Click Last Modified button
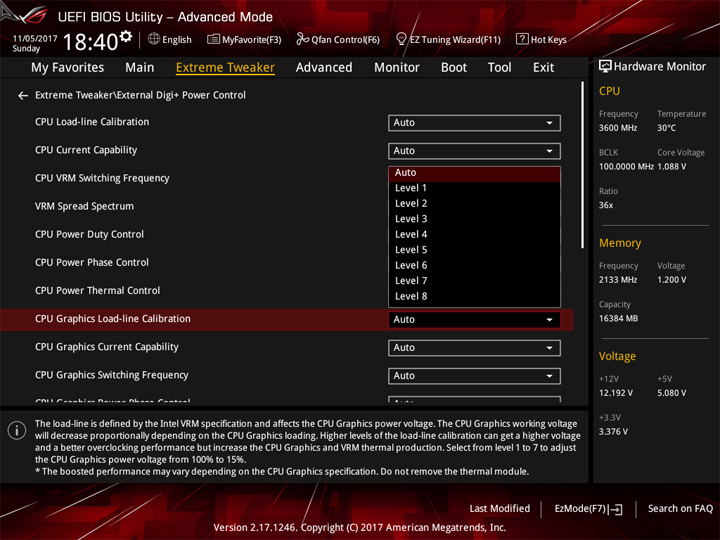 click(x=500, y=508)
